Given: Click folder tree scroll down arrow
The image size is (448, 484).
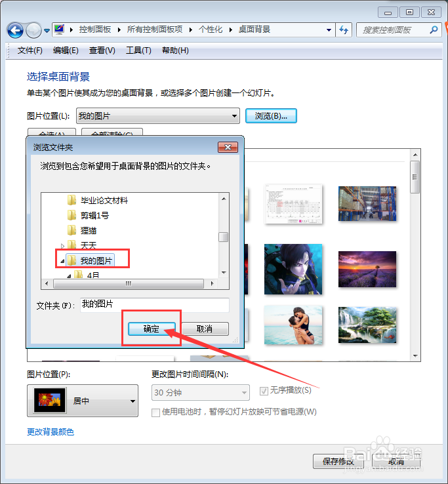Looking at the screenshot, I should click(224, 273).
